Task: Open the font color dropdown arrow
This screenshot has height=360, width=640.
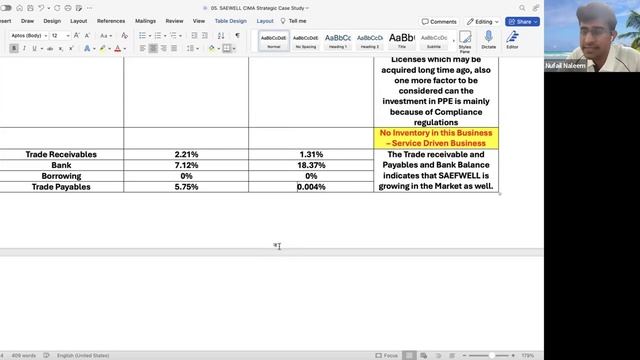Action: [124, 49]
